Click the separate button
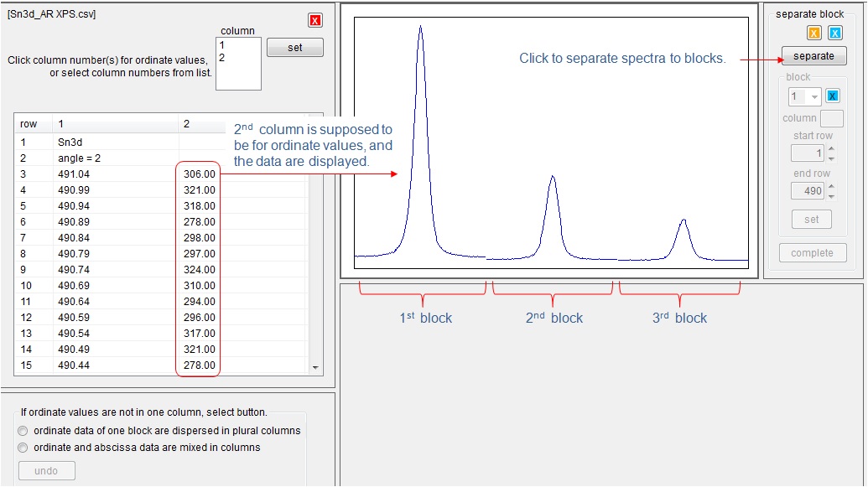Viewport: 868px width, 487px height. point(813,56)
